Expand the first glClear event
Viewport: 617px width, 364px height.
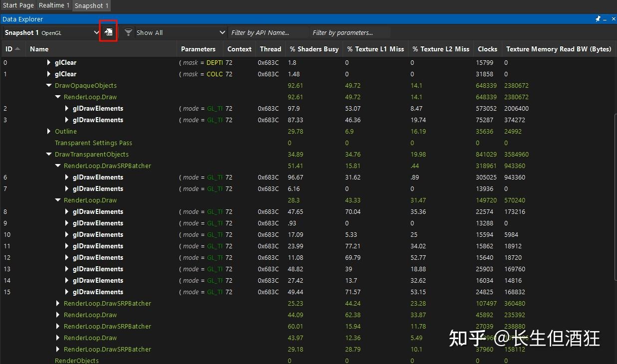click(x=48, y=62)
